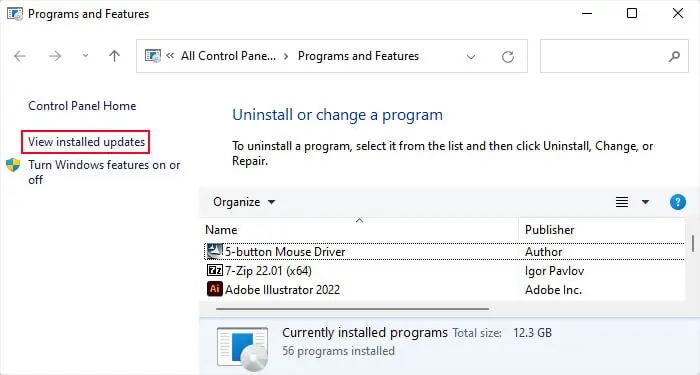
Task: Open the Organize dropdown menu
Action: click(244, 202)
